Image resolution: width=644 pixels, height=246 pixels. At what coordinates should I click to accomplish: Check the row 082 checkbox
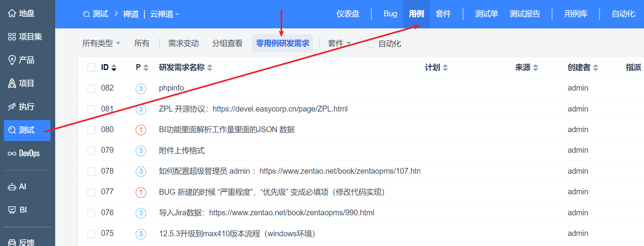pyautogui.click(x=92, y=89)
